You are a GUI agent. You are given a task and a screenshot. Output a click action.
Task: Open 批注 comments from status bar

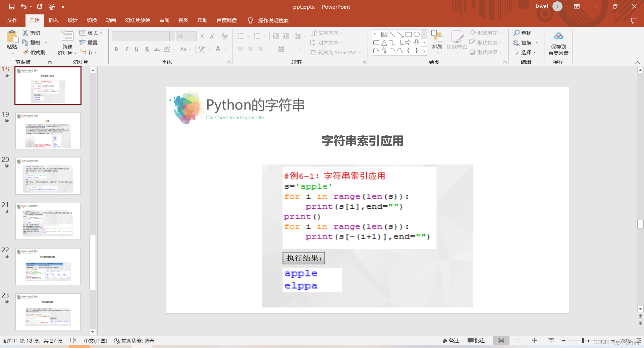(476, 340)
